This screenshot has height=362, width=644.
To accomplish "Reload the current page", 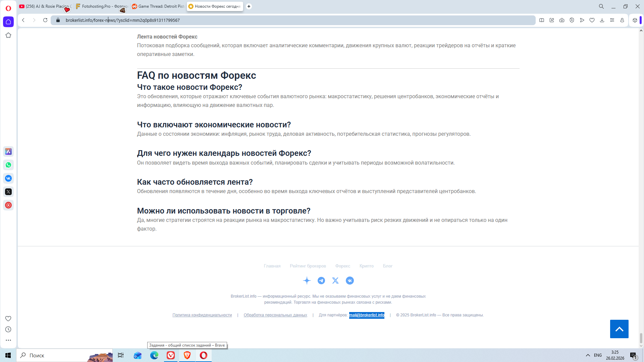I will coord(45,20).
